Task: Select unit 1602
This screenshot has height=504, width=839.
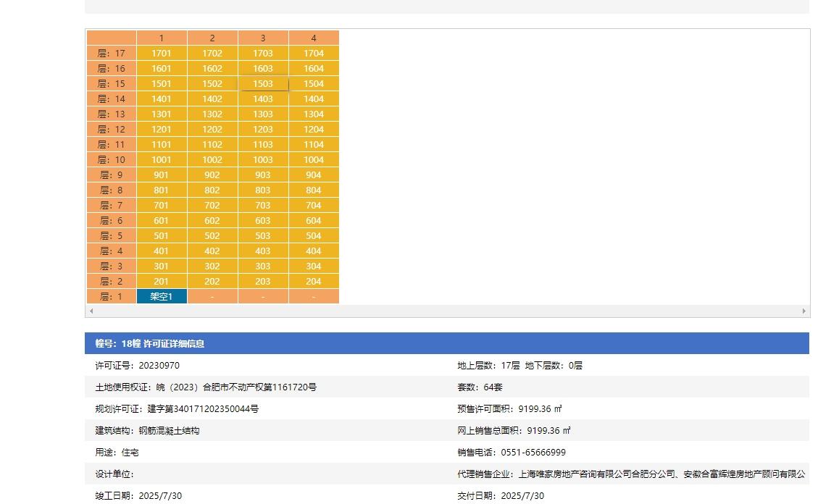Action: pyautogui.click(x=212, y=69)
